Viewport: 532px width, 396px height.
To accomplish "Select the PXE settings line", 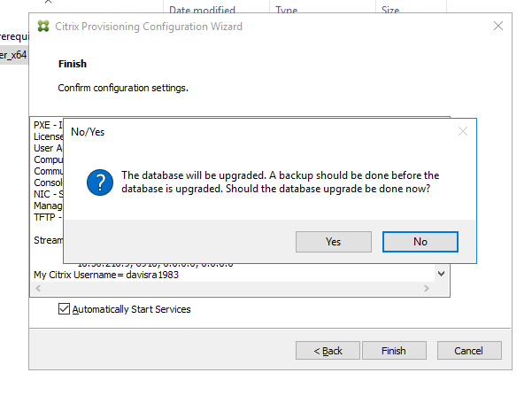I will [x=48, y=125].
